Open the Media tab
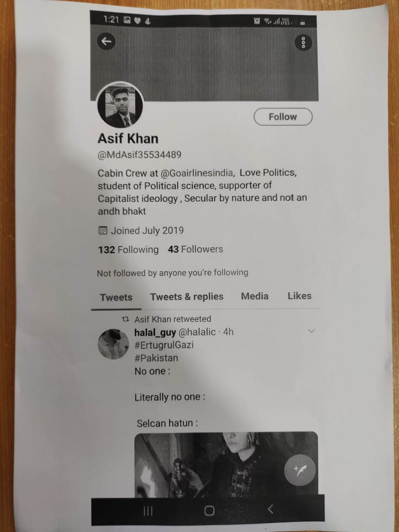This screenshot has width=399, height=532. [254, 296]
